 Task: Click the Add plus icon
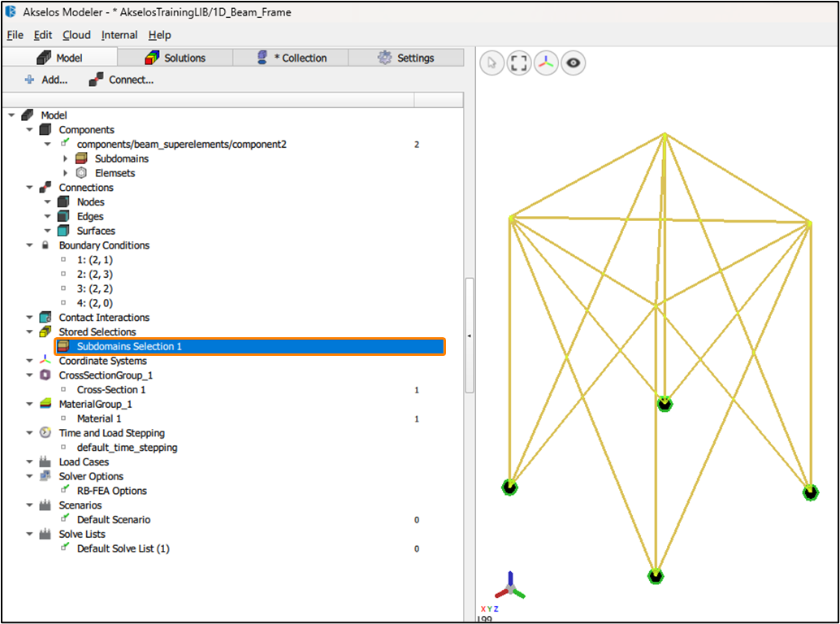click(x=30, y=80)
